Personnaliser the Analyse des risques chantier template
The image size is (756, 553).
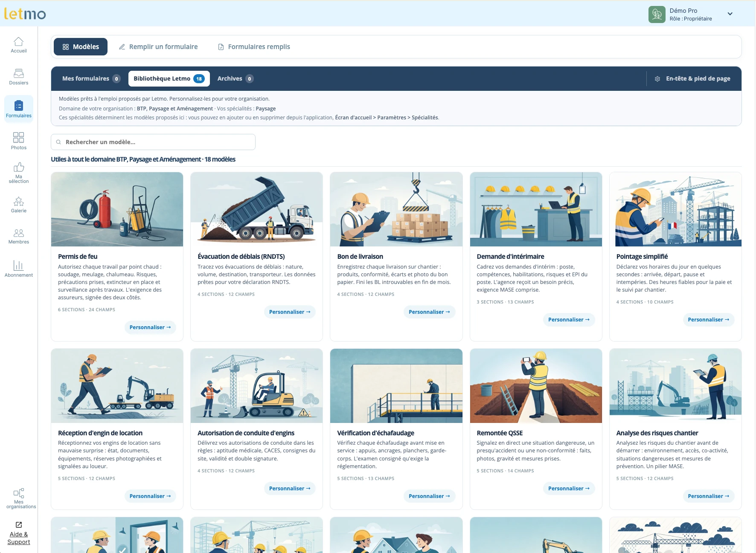708,496
